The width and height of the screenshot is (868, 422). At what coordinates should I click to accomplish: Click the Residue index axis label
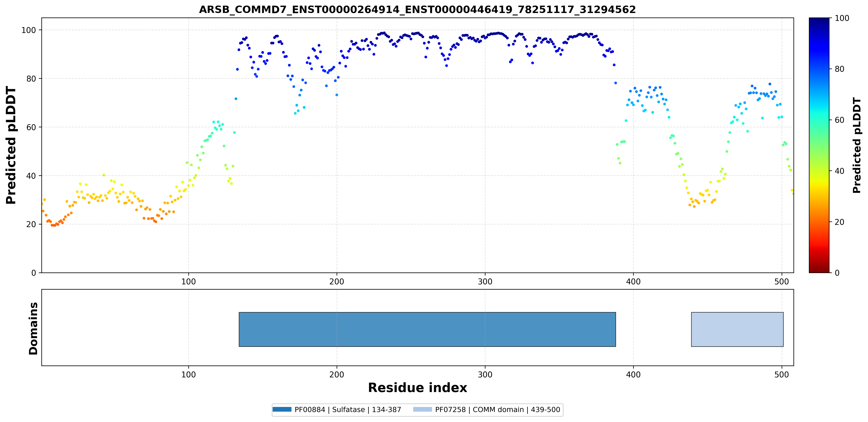tap(418, 388)
